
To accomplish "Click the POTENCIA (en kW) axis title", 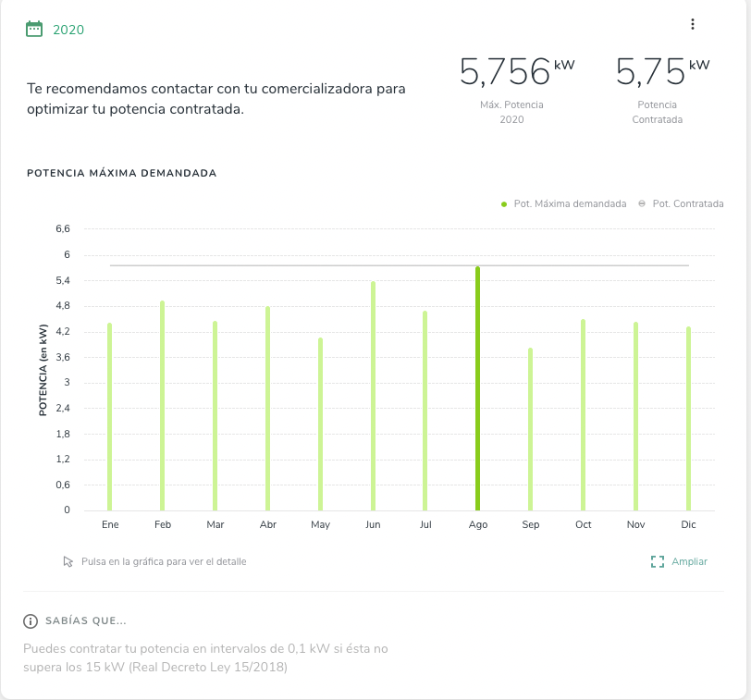I will click(43, 370).
